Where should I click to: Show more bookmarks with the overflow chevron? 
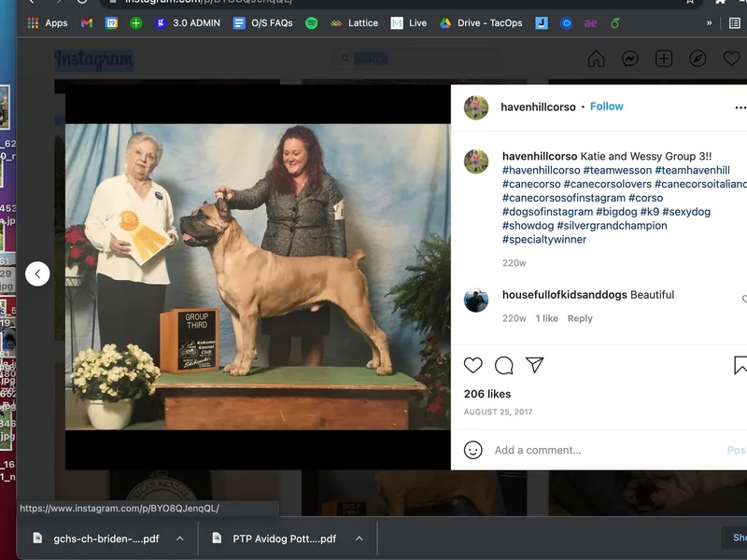pos(710,23)
